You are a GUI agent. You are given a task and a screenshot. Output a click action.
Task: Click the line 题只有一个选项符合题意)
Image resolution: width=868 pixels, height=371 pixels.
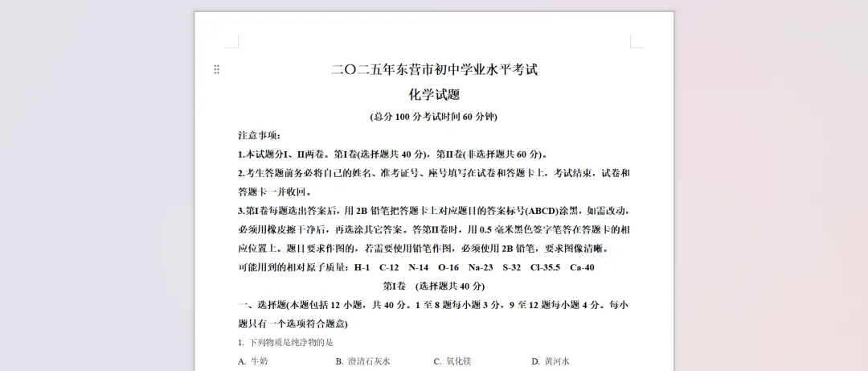[293, 324]
